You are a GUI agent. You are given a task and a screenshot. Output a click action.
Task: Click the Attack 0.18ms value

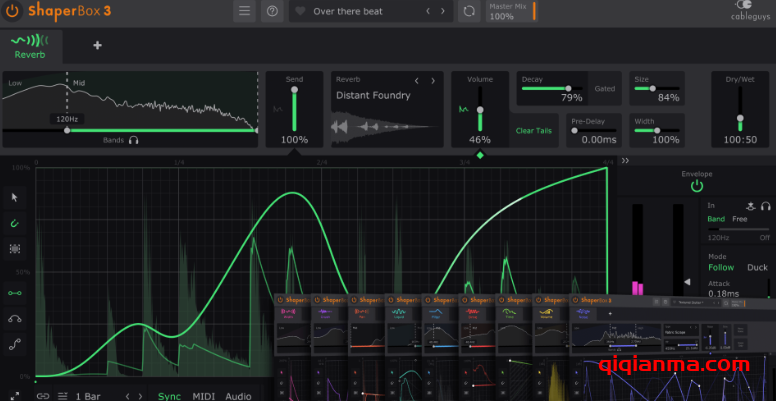click(x=724, y=294)
